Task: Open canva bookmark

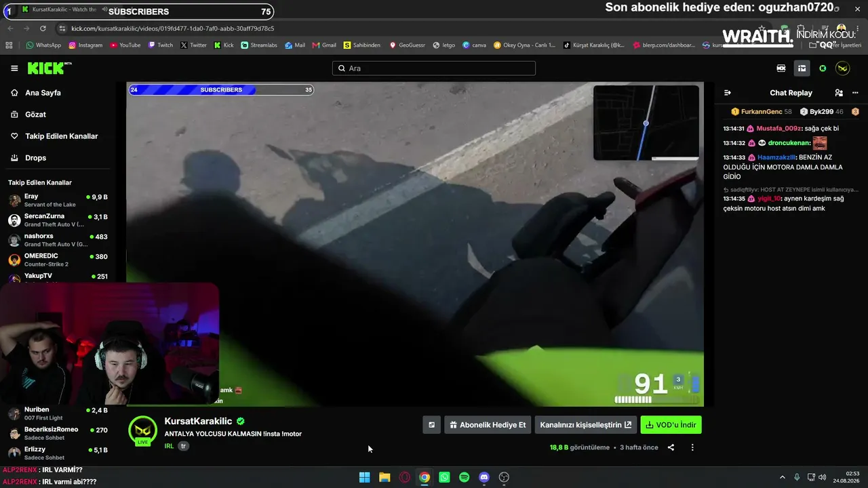Action: (475, 45)
